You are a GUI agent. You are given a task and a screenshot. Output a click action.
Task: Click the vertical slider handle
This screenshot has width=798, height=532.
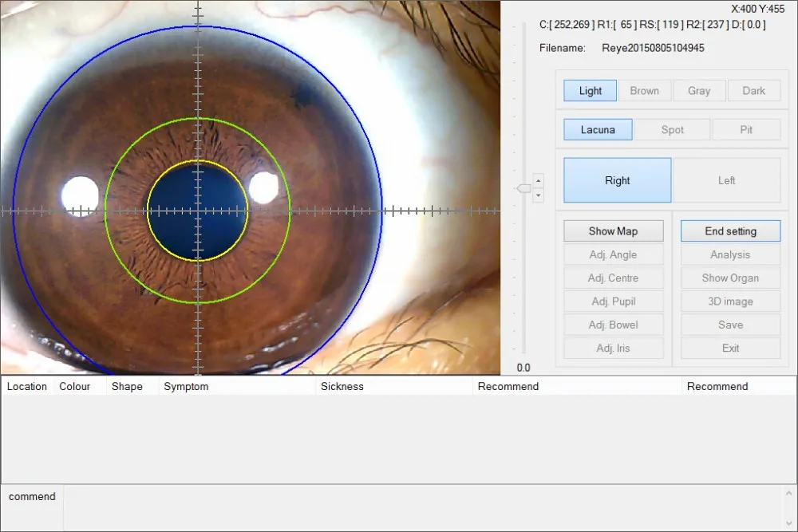coord(523,188)
